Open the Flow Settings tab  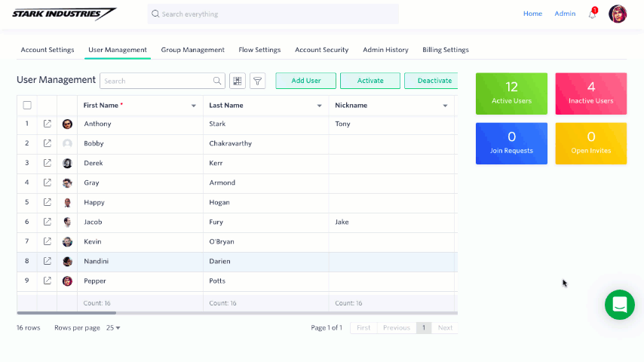(259, 50)
